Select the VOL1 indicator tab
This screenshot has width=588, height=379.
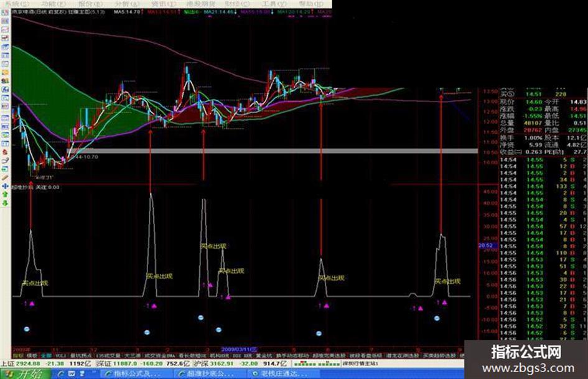pyautogui.click(x=60, y=355)
